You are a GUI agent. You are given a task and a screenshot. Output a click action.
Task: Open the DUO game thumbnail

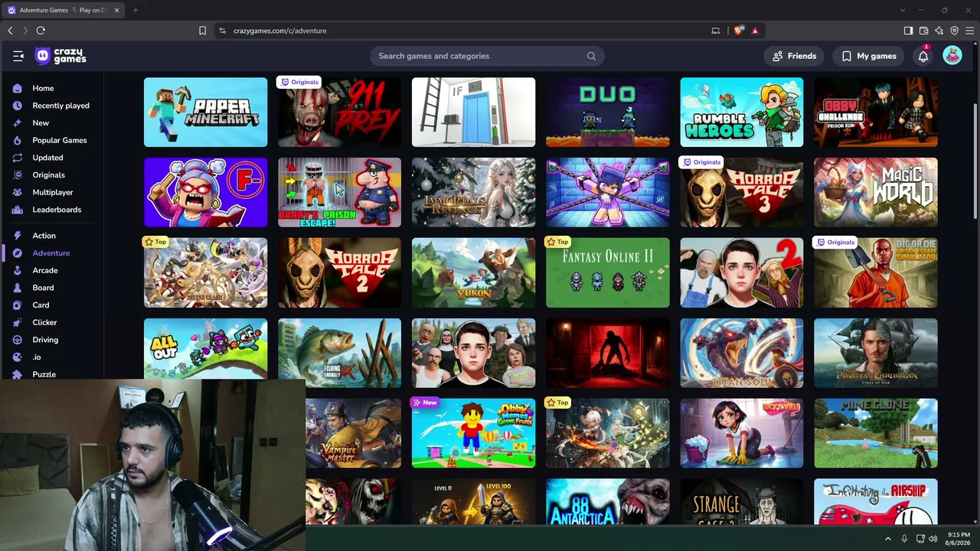click(x=607, y=112)
